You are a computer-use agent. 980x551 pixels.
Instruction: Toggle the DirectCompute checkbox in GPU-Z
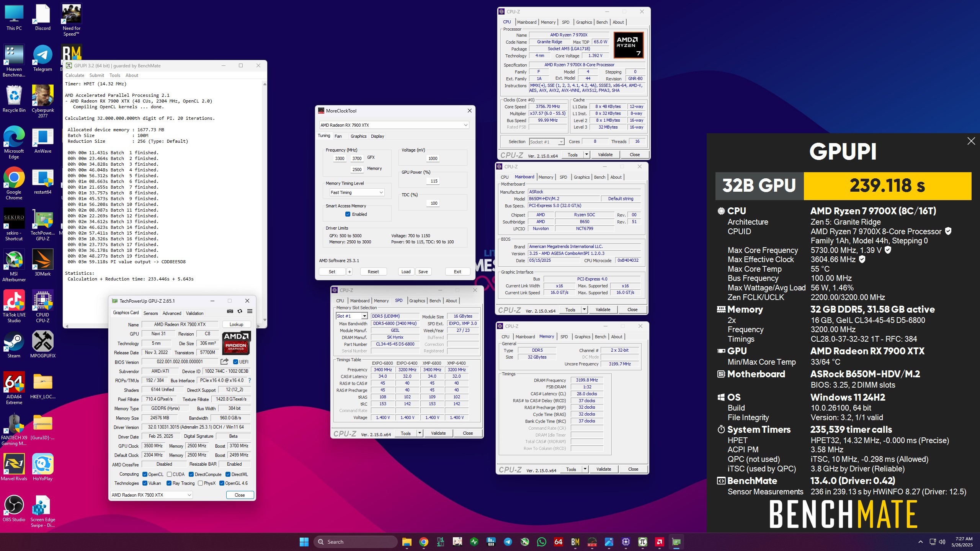[191, 474]
